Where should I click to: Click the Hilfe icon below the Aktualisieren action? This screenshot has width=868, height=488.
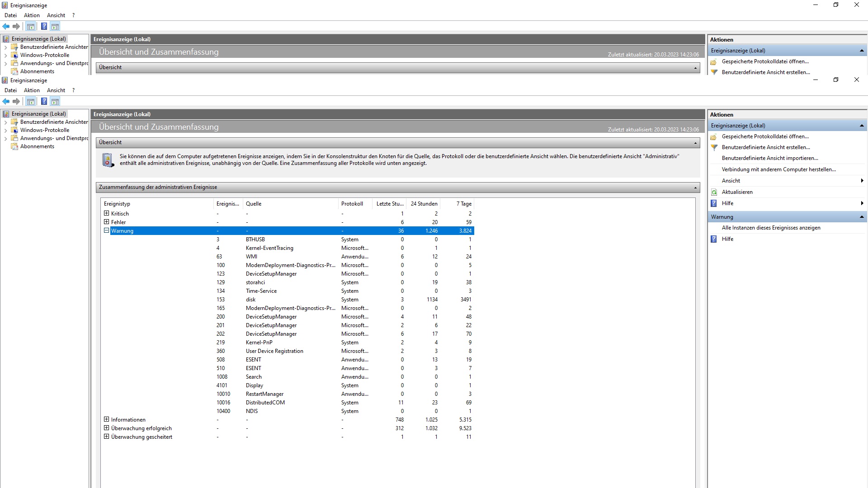pyautogui.click(x=714, y=203)
